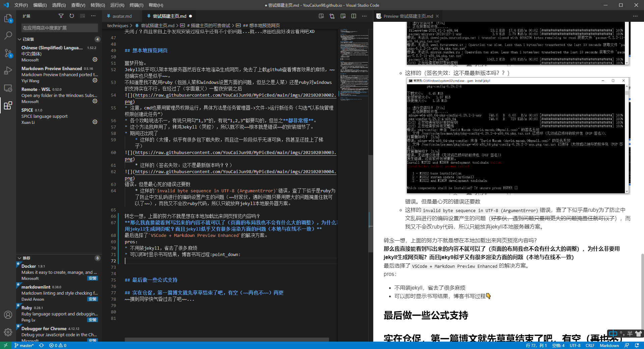The height and width of the screenshot is (349, 644).
Task: Select language mode Markdown in status bar
Action: point(609,345)
